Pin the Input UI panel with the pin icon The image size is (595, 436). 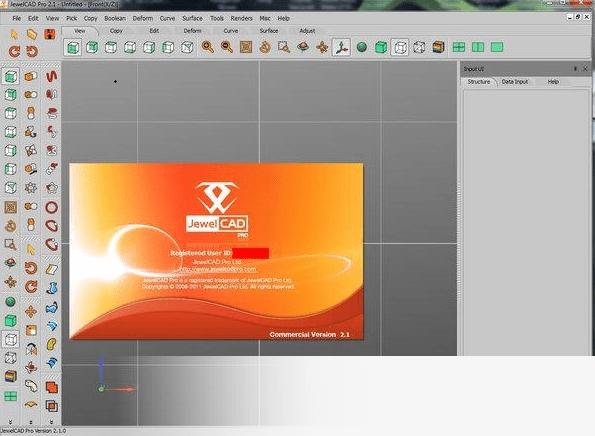tap(575, 69)
